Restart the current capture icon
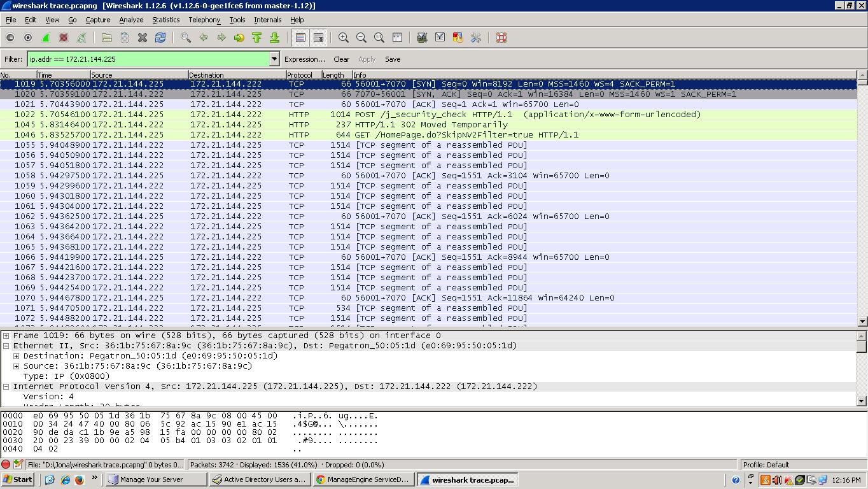This screenshot has height=489, width=868. coord(81,38)
